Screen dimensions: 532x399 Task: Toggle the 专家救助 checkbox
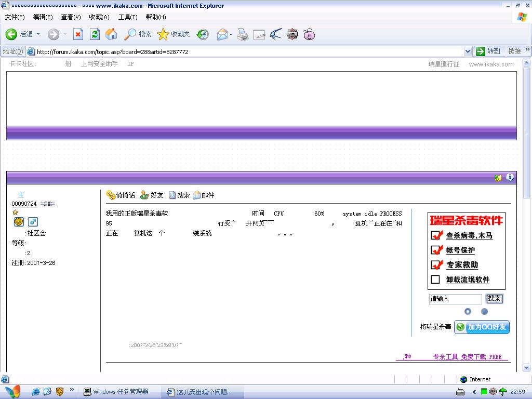[436, 264]
